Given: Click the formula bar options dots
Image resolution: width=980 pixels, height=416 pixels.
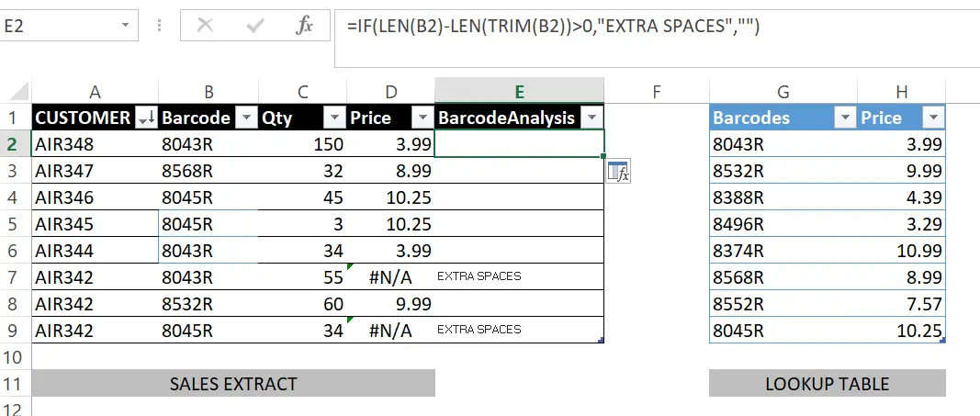Looking at the screenshot, I should pyautogui.click(x=160, y=26).
